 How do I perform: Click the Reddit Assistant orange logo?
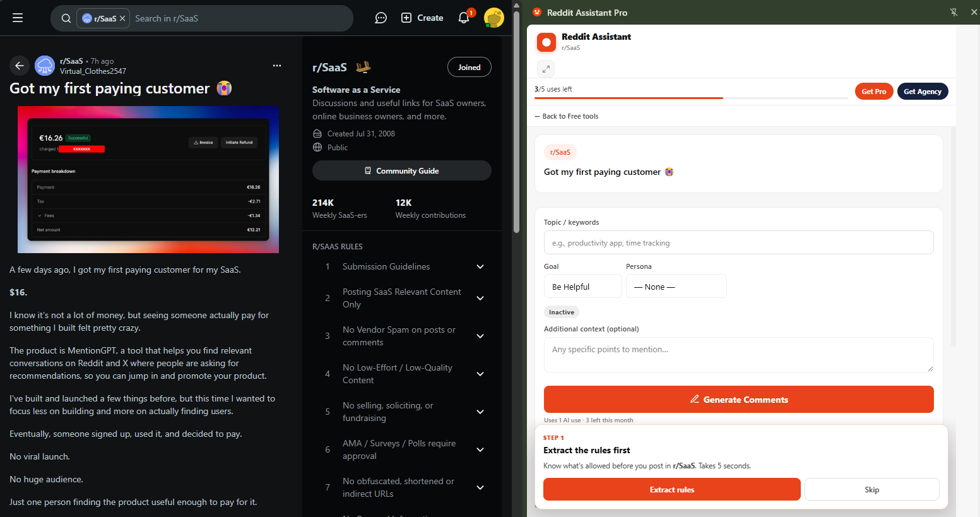pos(546,42)
